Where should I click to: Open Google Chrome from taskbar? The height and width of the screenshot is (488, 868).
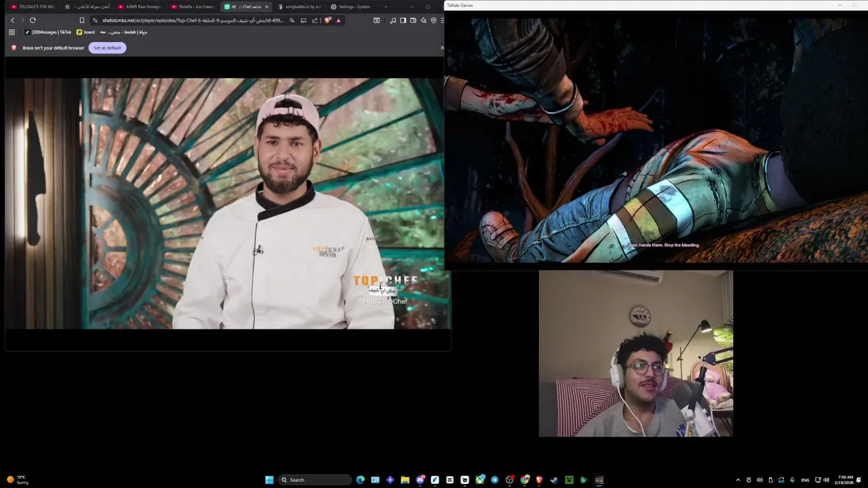coord(524,480)
